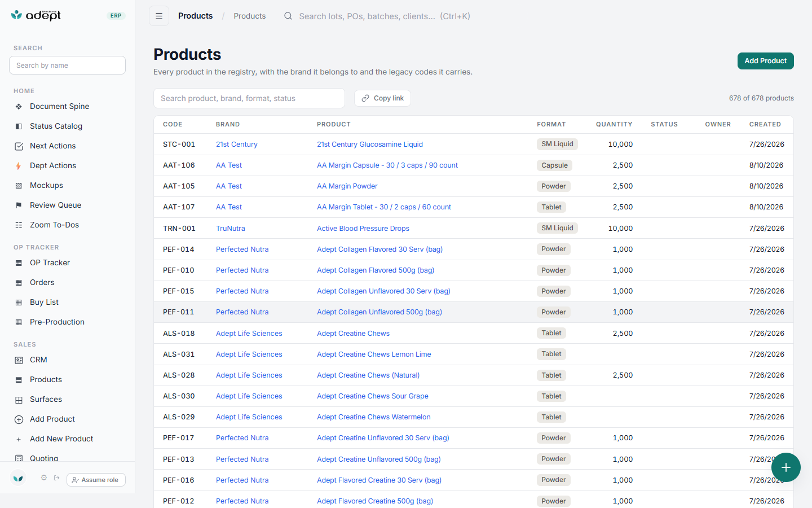The image size is (812, 508).
Task: Focus the product search filter field
Action: pyautogui.click(x=249, y=98)
